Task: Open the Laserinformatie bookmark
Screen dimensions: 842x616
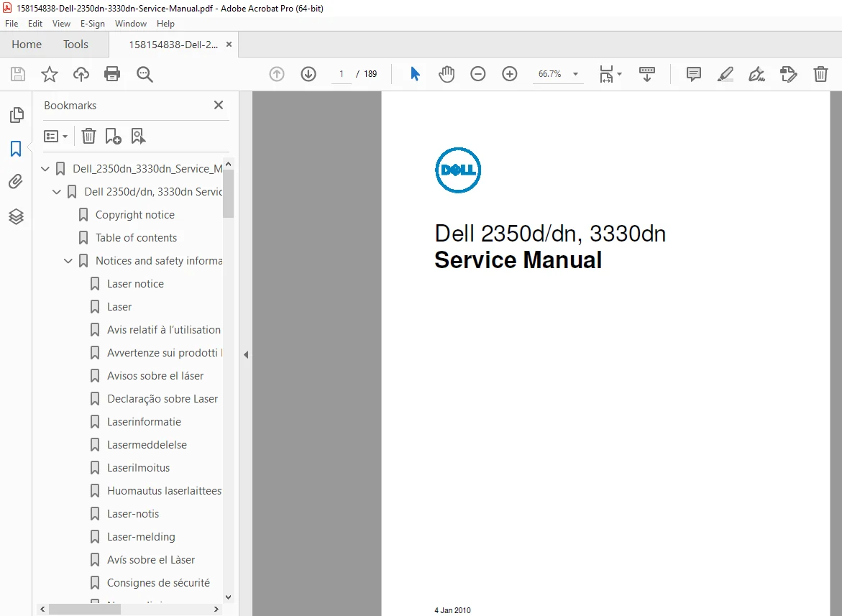Action: click(x=144, y=423)
